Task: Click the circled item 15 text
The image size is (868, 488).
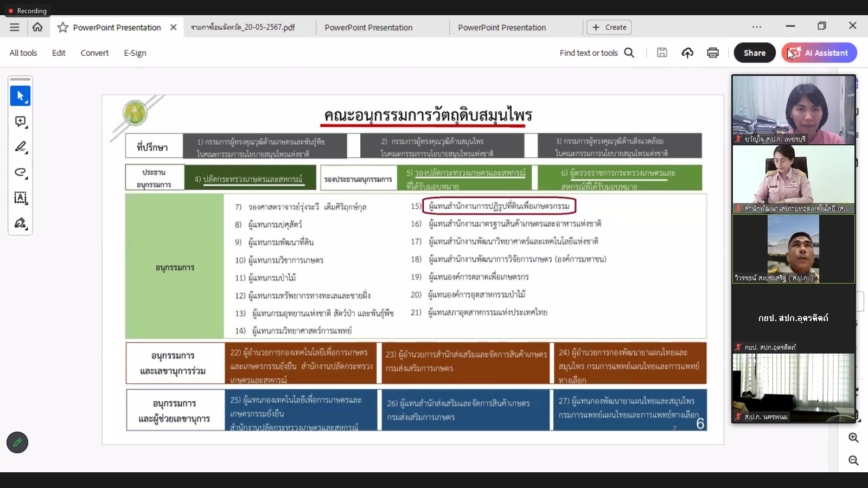Action: 499,206
